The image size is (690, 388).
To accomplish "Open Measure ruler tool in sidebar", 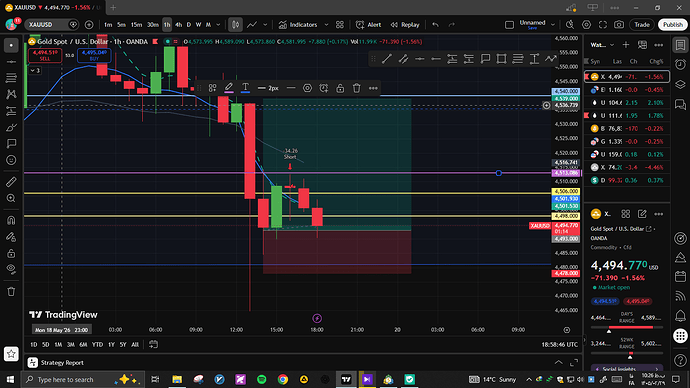I will coord(11,182).
